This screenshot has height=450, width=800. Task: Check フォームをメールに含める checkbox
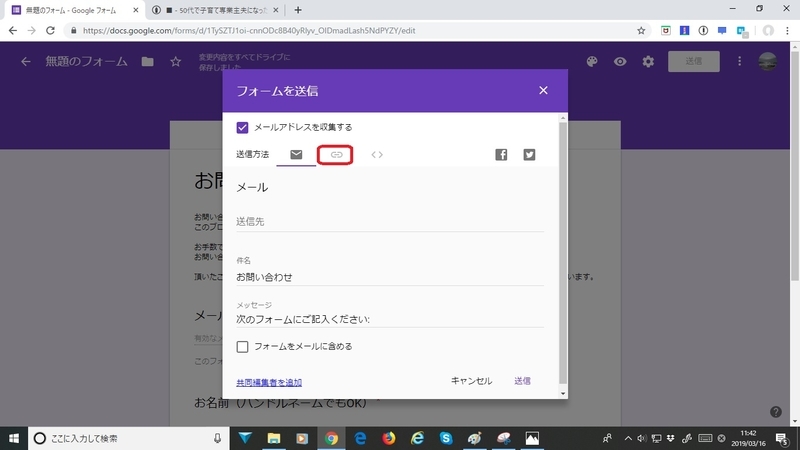click(x=242, y=346)
